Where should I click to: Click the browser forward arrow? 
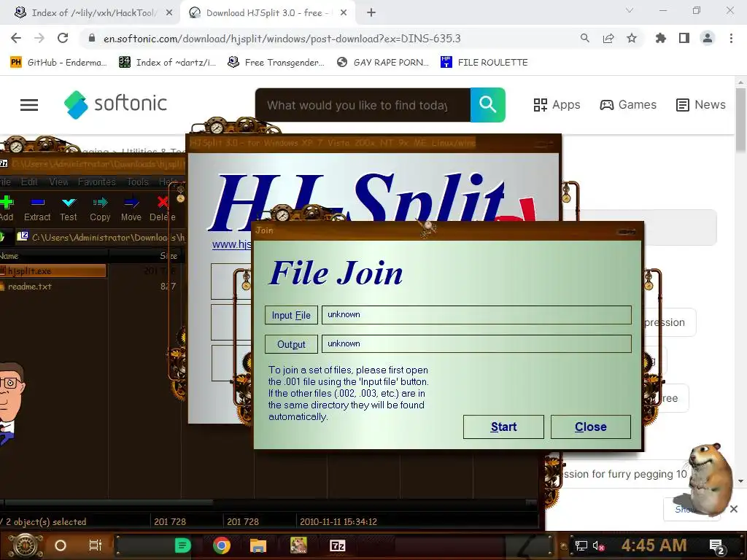[39, 38]
